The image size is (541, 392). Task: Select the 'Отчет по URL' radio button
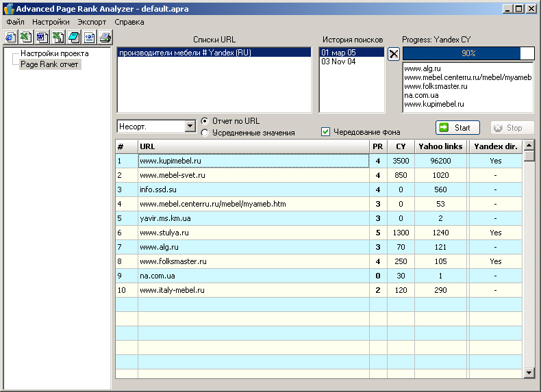[205, 121]
